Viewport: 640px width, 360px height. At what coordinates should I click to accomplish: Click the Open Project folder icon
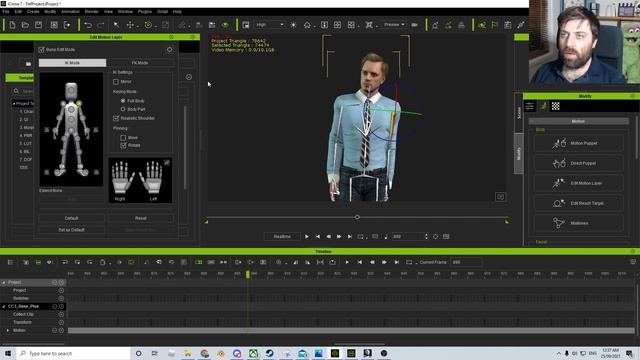25,25
